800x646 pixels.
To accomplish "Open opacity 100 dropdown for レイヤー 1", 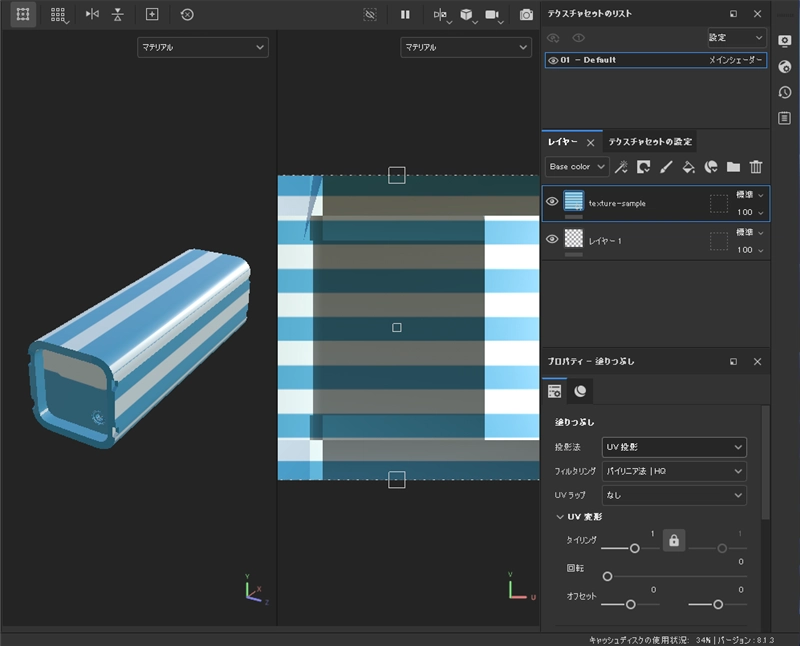I will [749, 250].
